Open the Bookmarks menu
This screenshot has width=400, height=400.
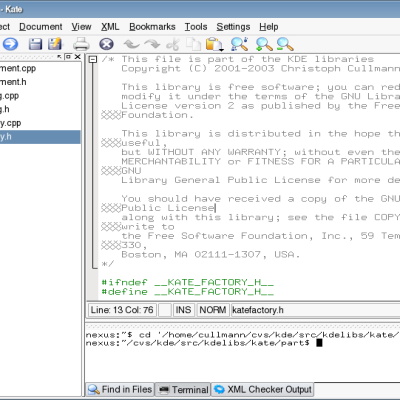[x=152, y=27]
